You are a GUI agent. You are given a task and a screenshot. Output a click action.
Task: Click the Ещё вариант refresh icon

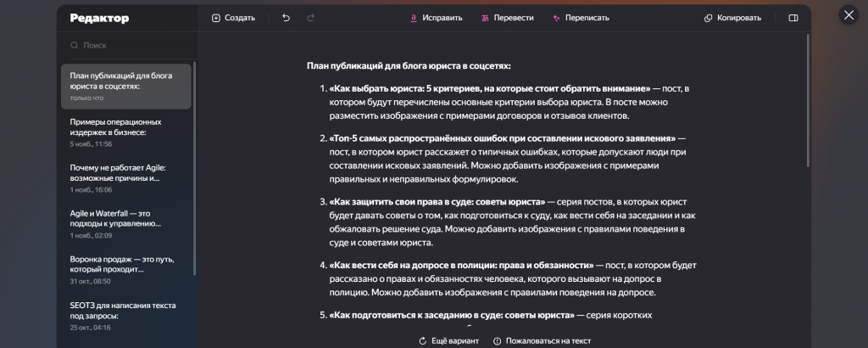pos(422,341)
